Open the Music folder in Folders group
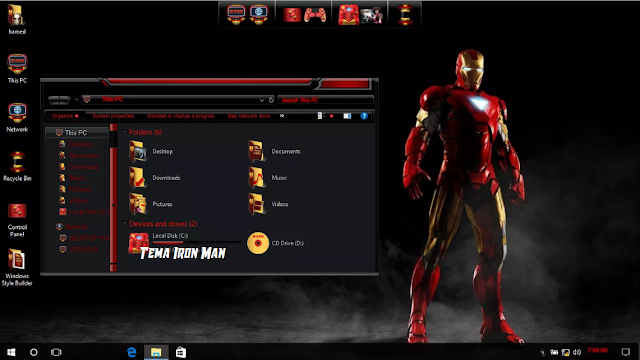The image size is (640, 360). coord(267,178)
